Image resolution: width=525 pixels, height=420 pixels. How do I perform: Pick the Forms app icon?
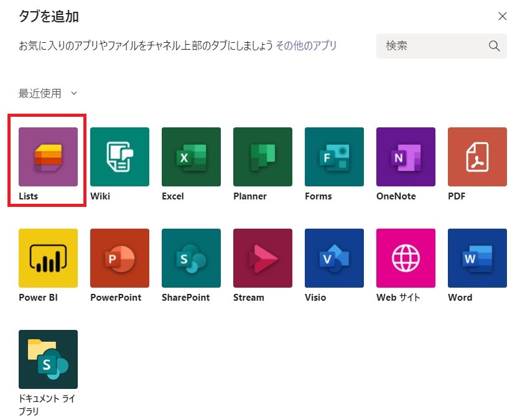tap(334, 157)
